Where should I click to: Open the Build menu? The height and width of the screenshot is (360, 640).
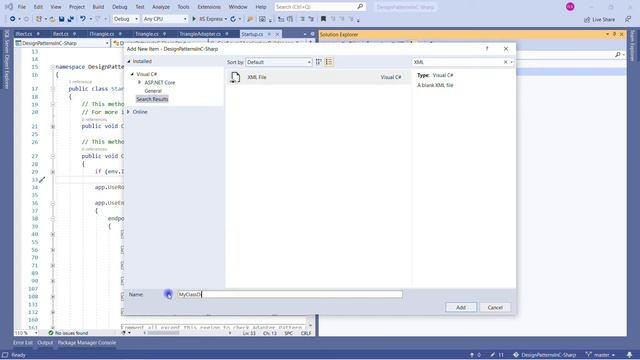(x=98, y=7)
